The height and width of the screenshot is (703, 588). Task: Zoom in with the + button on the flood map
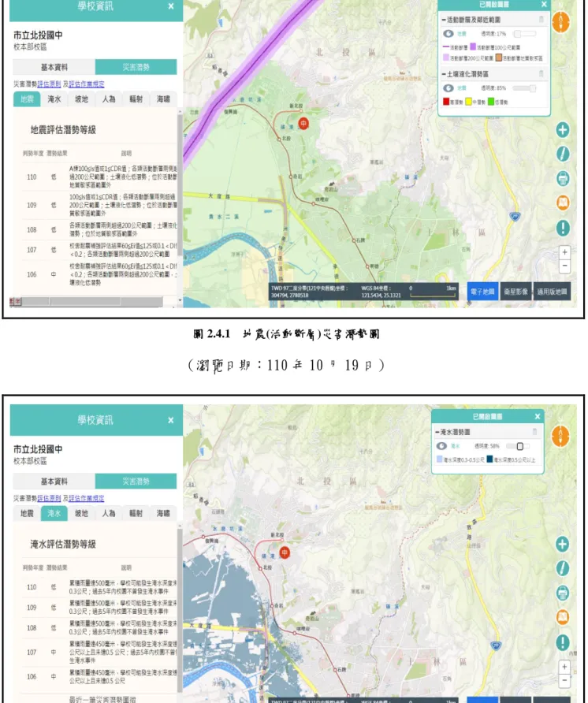point(564,667)
